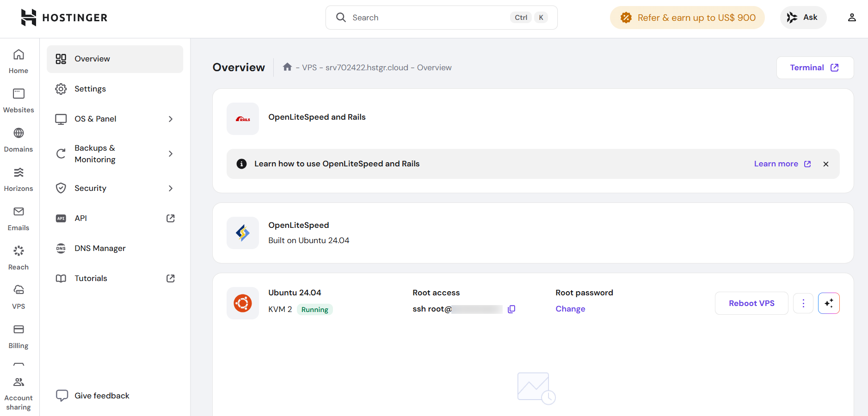Open the Reach sidebar icon
The width and height of the screenshot is (868, 416).
click(18, 251)
